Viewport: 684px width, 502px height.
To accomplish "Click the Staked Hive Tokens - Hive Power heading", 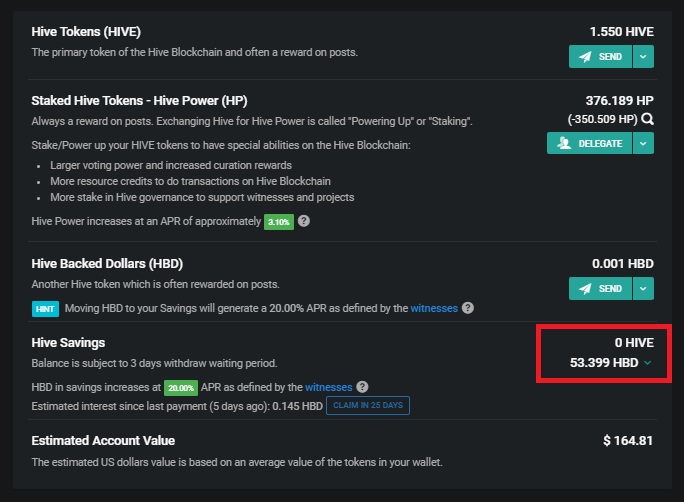I will (139, 101).
